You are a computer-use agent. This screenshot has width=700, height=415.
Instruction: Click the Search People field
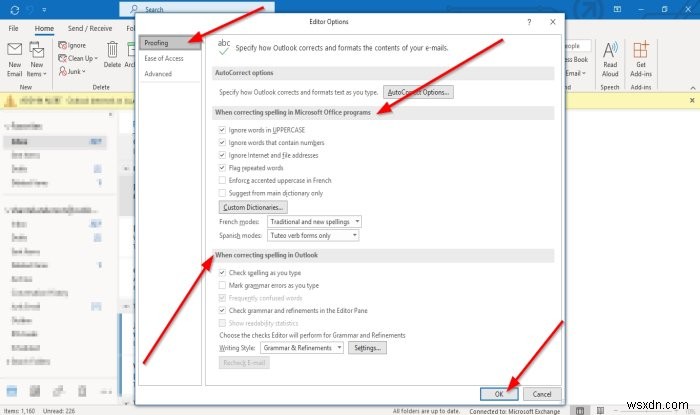[x=578, y=46]
